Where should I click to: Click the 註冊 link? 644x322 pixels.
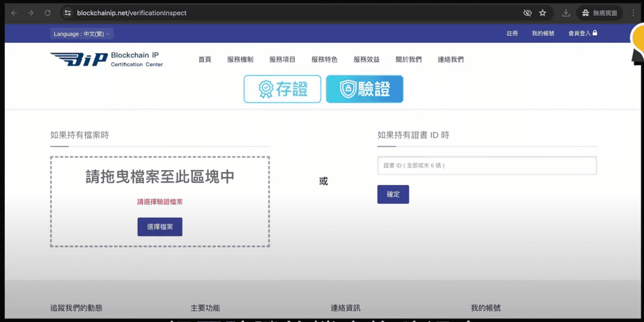point(512,33)
